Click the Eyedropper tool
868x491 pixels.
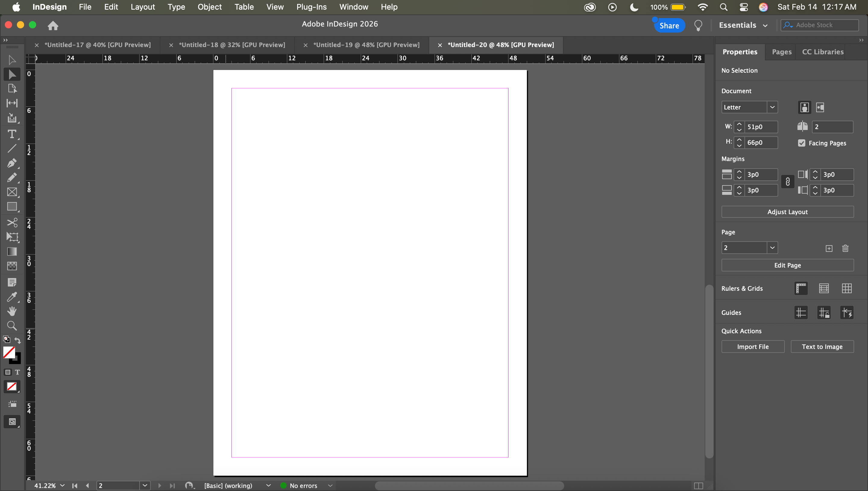(12, 296)
